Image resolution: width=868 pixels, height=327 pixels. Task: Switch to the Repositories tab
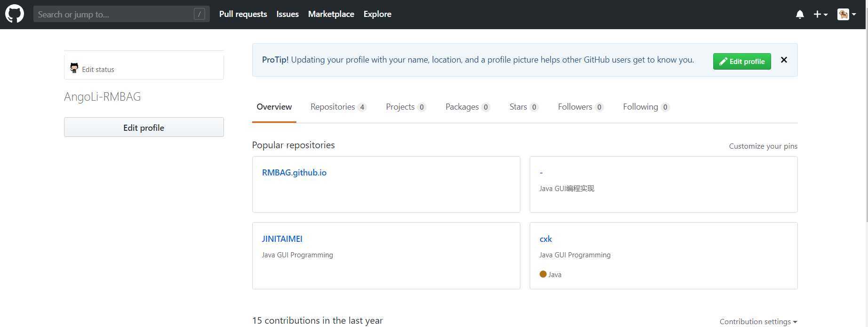(x=338, y=107)
